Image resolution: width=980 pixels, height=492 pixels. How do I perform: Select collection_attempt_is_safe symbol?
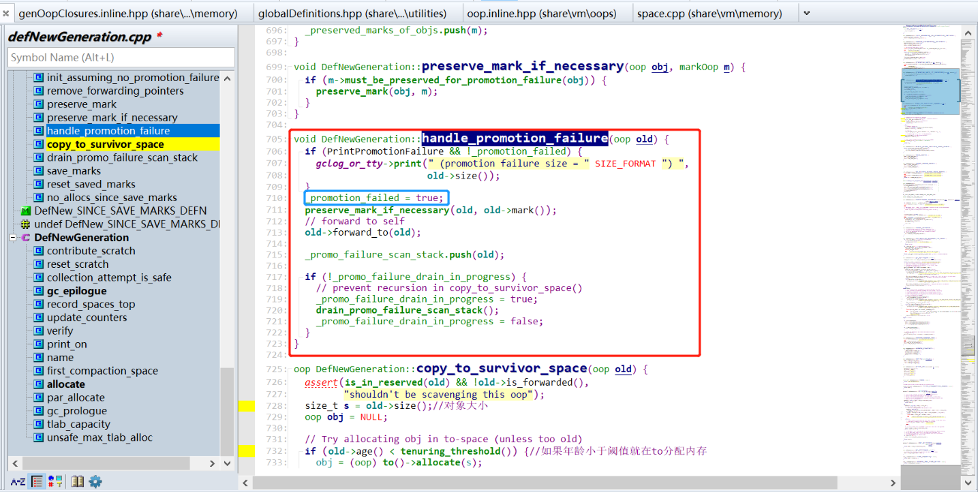(109, 277)
